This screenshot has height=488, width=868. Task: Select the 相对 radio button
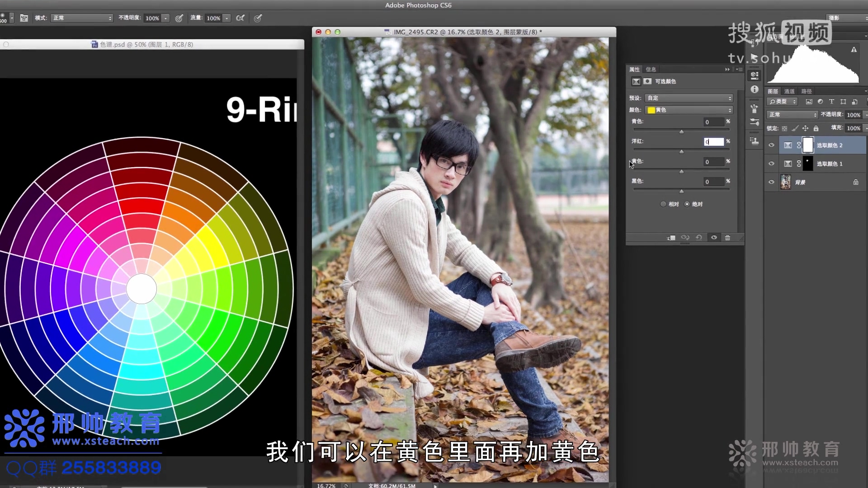click(x=663, y=204)
